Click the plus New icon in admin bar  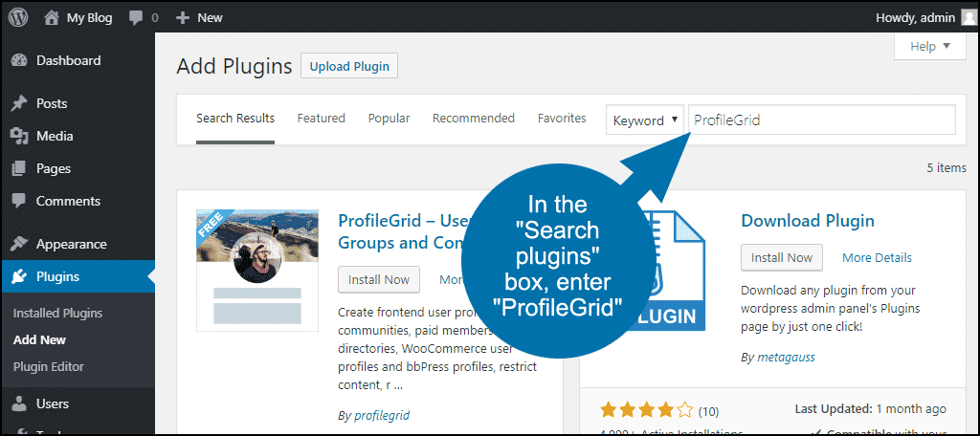(x=182, y=18)
